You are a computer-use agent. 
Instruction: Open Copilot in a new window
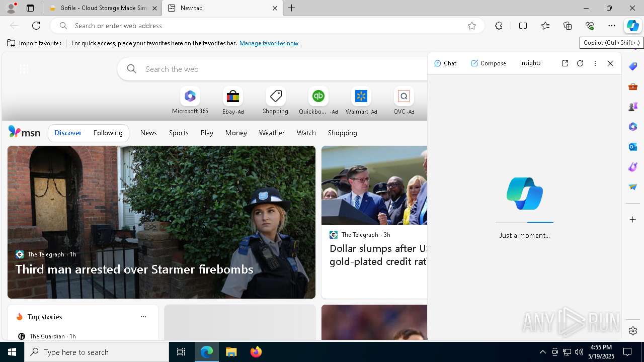point(565,63)
